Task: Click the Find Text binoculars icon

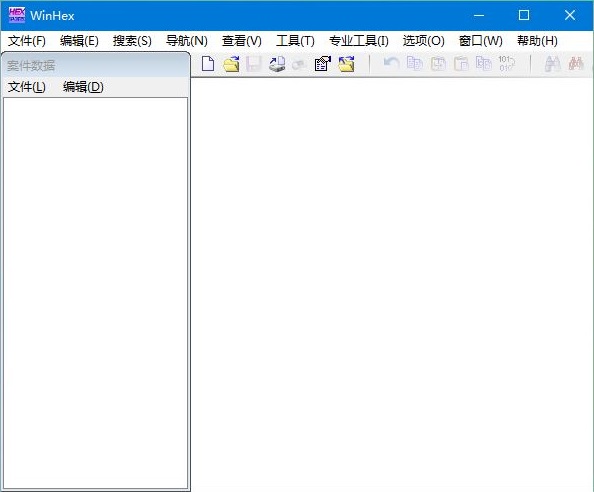Action: (x=552, y=64)
